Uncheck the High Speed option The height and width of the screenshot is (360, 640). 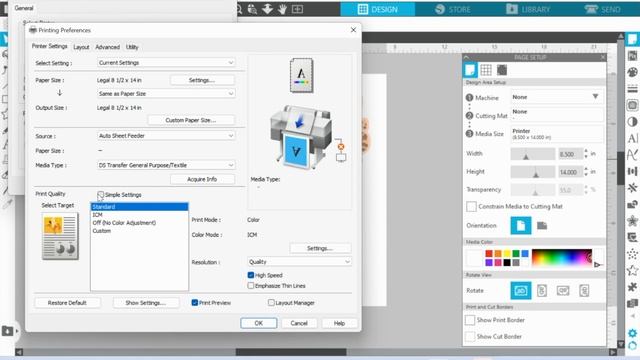coord(251,275)
